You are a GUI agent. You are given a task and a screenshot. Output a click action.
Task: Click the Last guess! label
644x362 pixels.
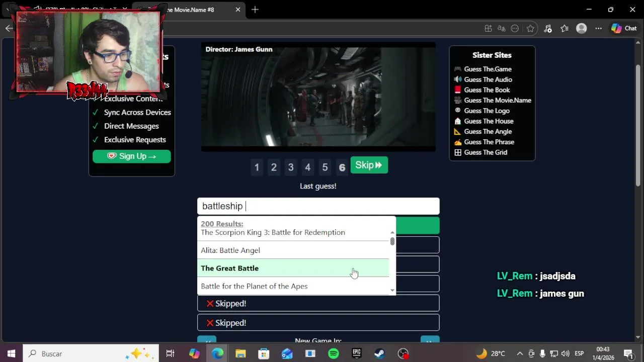click(318, 186)
